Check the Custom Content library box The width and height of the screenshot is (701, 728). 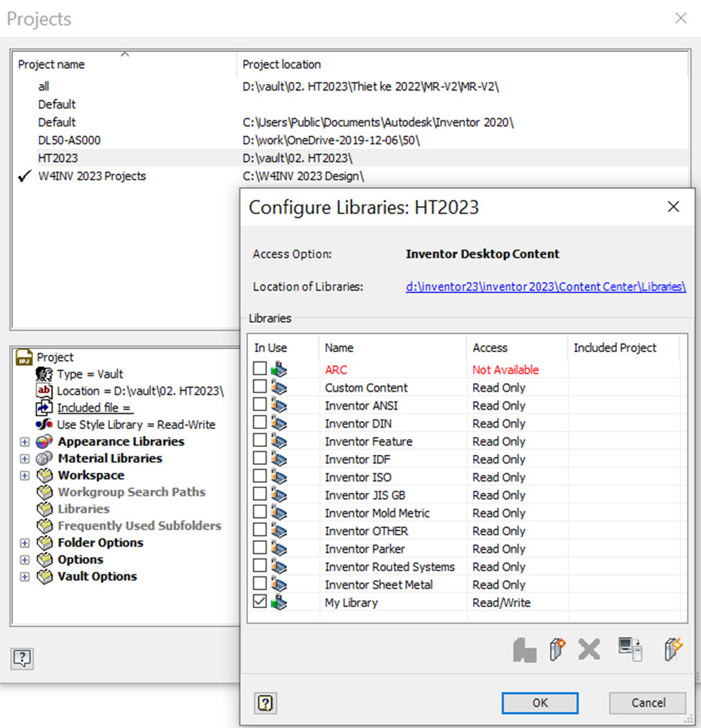point(260,387)
